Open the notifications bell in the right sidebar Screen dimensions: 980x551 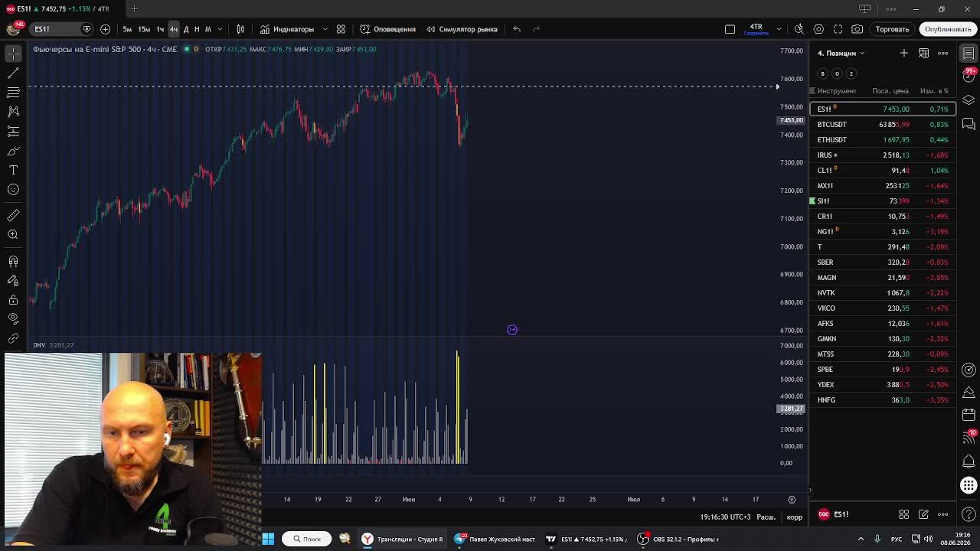[969, 460]
